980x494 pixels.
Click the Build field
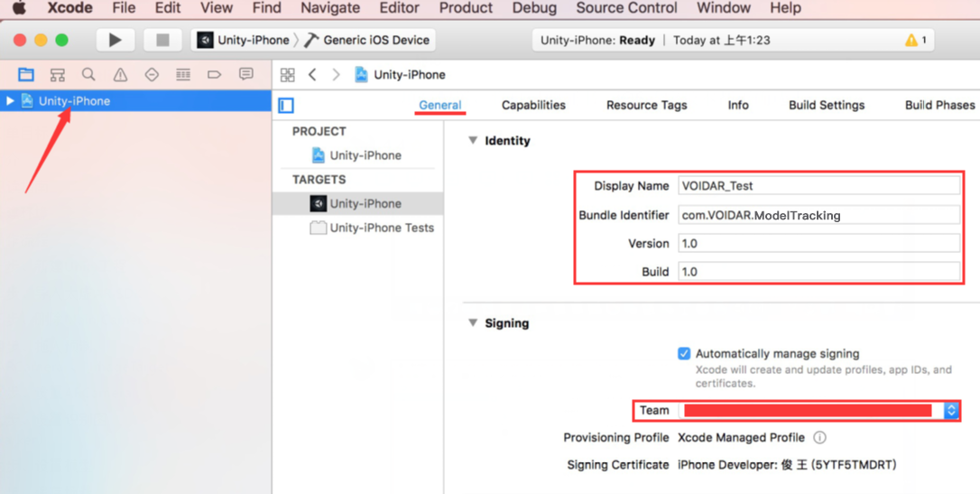[x=818, y=272]
